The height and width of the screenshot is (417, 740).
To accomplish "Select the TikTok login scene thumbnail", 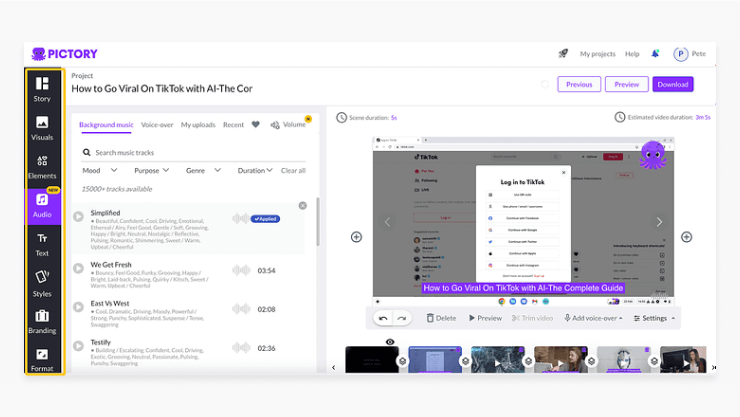I will 435,359.
